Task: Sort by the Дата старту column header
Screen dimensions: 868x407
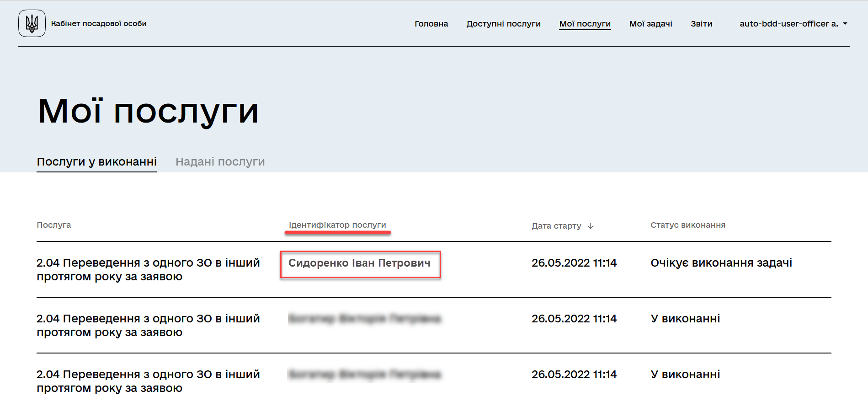Action: [x=556, y=226]
